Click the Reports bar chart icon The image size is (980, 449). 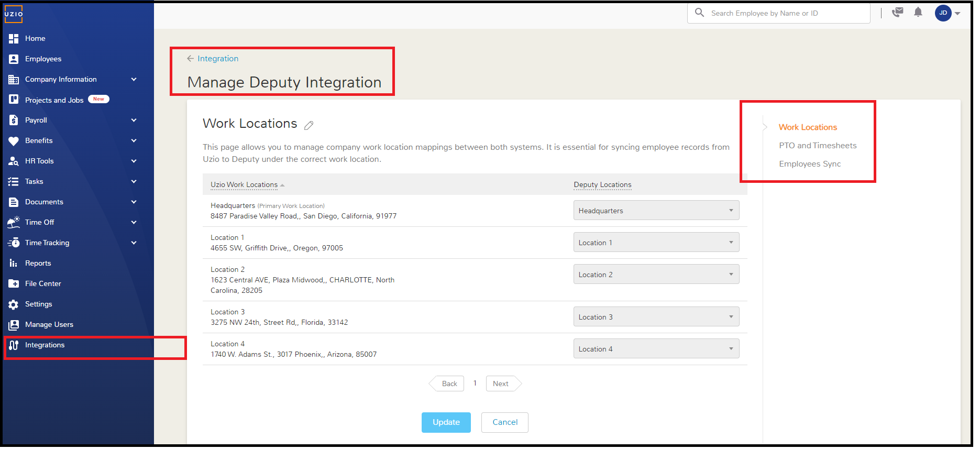[14, 264]
